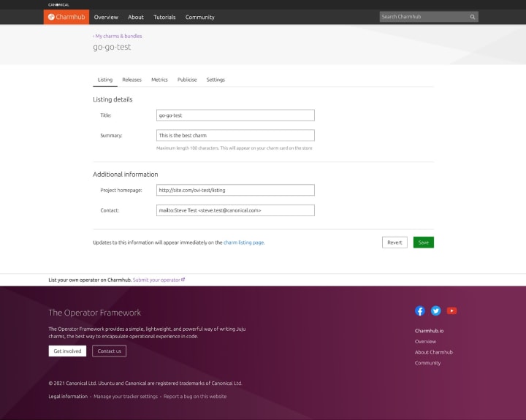The height and width of the screenshot is (420, 526).
Task: Open Manage your tracker settings link
Action: tap(126, 397)
